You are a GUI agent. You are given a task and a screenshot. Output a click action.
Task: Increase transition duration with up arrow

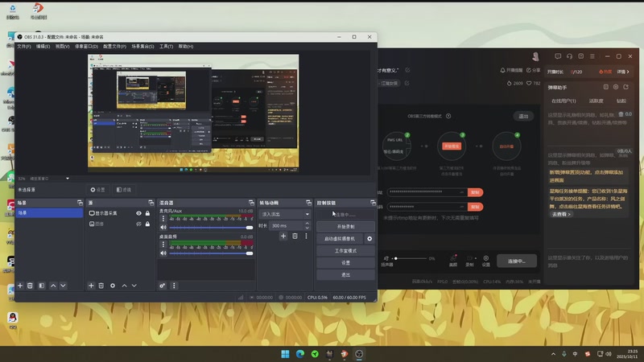click(x=308, y=224)
